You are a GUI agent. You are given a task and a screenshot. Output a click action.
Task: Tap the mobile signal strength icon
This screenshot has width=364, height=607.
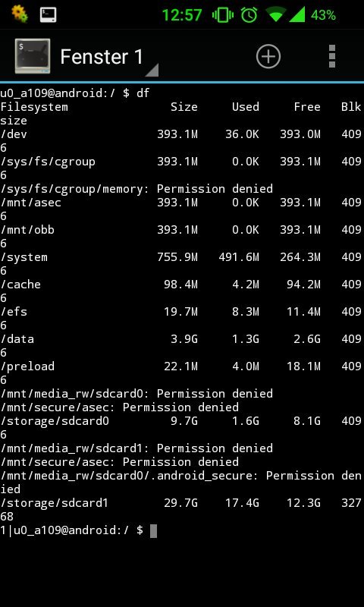tap(297, 14)
